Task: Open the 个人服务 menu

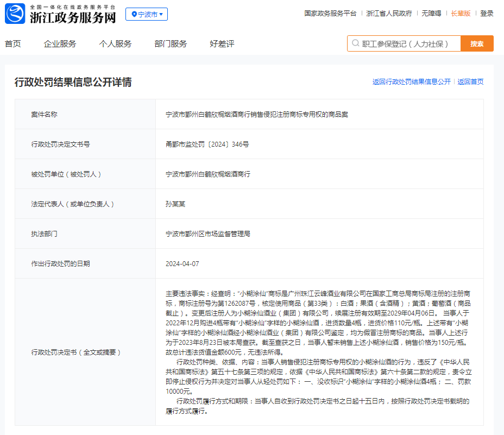Action: pyautogui.click(x=115, y=44)
